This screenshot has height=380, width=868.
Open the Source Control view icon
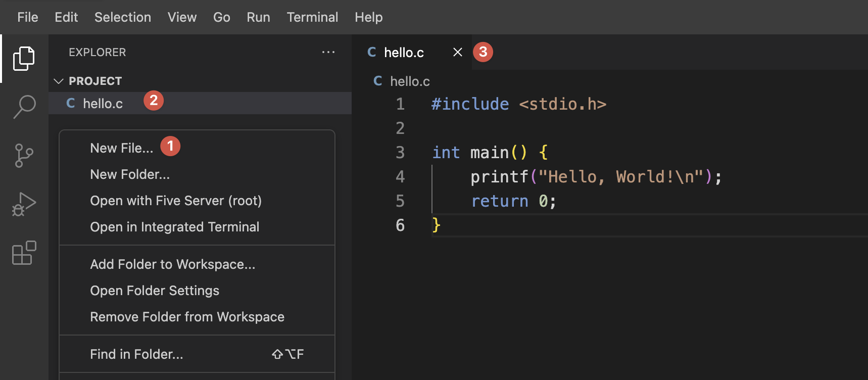[x=24, y=156]
